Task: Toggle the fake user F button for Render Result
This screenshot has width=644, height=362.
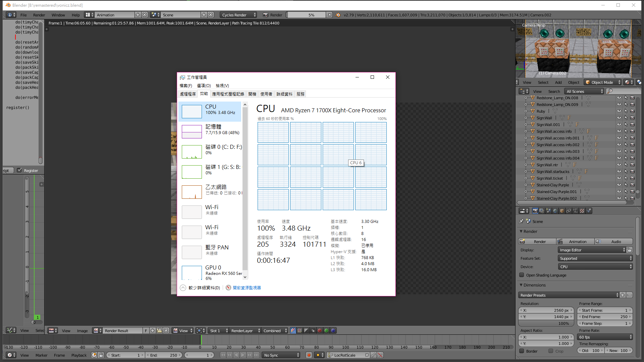Action: (x=146, y=331)
